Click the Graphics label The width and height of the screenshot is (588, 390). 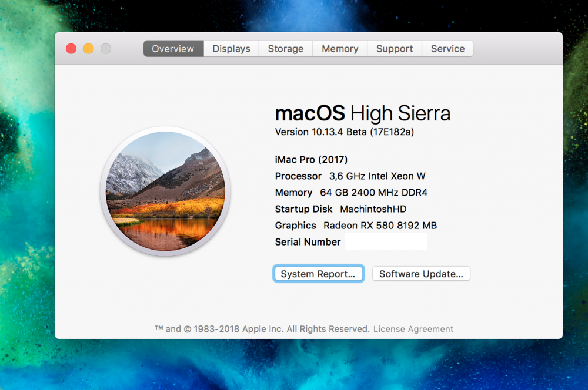coord(296,226)
